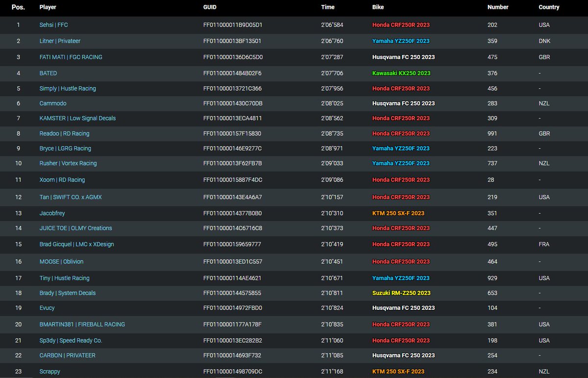This screenshot has height=378, width=588.
Task: Click rider number 28
Action: coord(491,180)
